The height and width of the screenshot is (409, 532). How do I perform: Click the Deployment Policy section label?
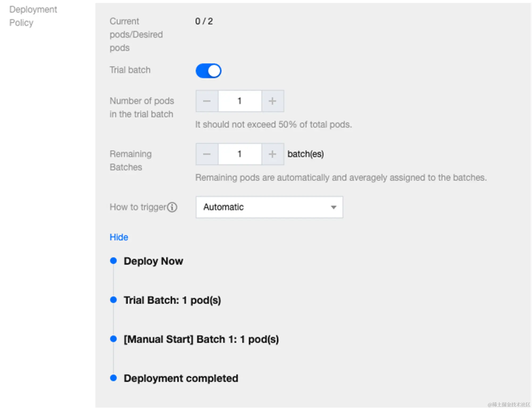click(x=33, y=16)
